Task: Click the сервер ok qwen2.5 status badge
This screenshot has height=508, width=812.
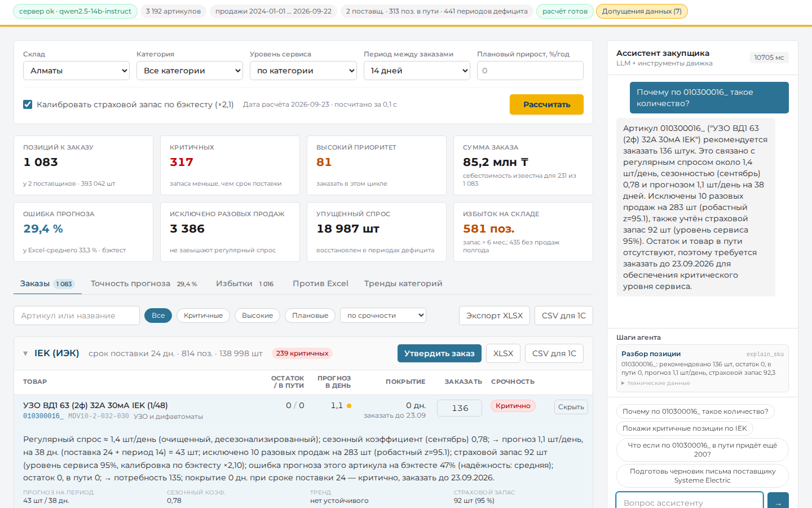Action: (75, 11)
